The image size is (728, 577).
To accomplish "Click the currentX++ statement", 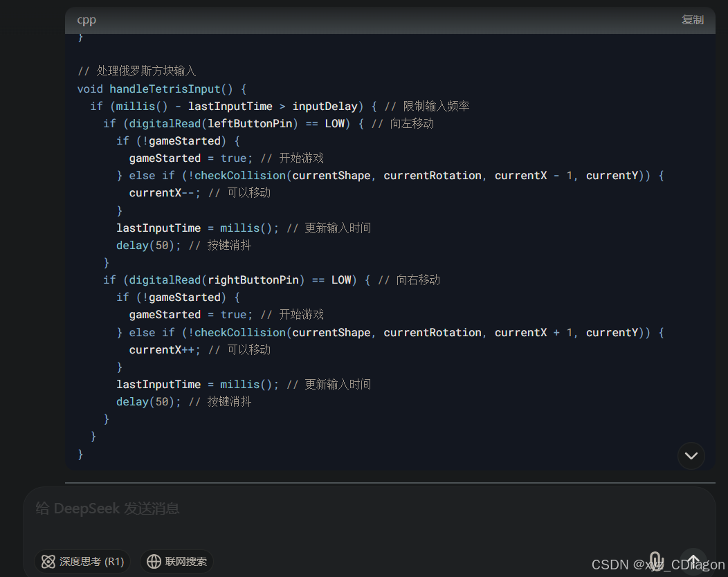I will 165,349.
